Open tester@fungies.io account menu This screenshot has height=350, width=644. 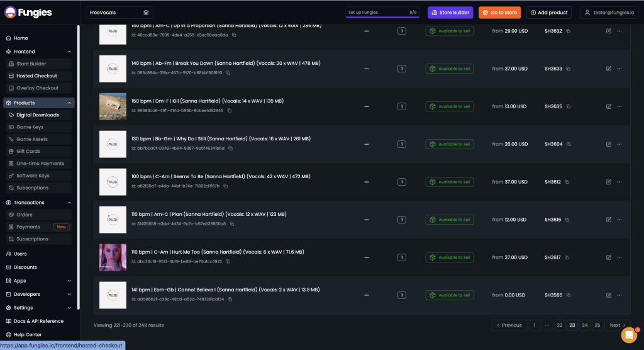coord(609,13)
